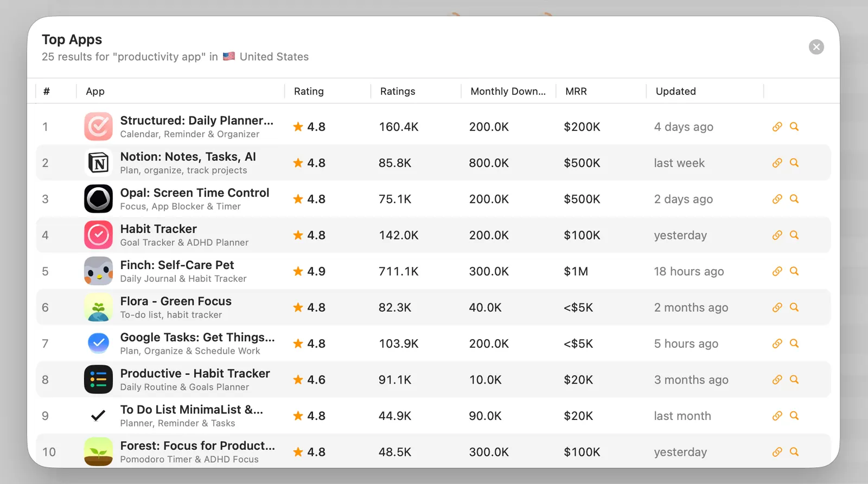Click the Structured app icon

pyautogui.click(x=98, y=126)
